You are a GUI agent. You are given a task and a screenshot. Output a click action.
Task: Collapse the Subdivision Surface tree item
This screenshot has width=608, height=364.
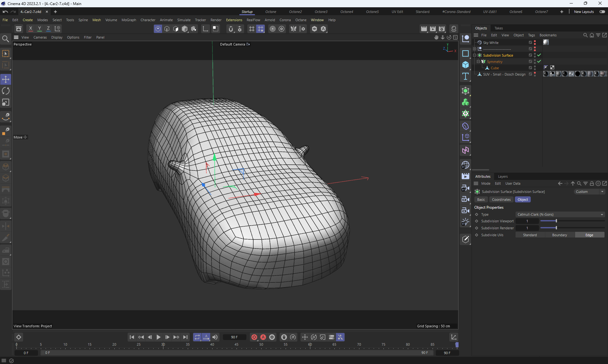[x=475, y=55]
